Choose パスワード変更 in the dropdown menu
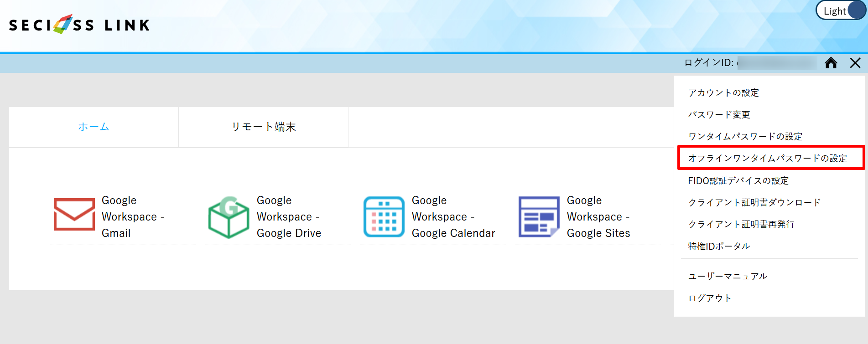This screenshot has height=344, width=868. coord(719,115)
